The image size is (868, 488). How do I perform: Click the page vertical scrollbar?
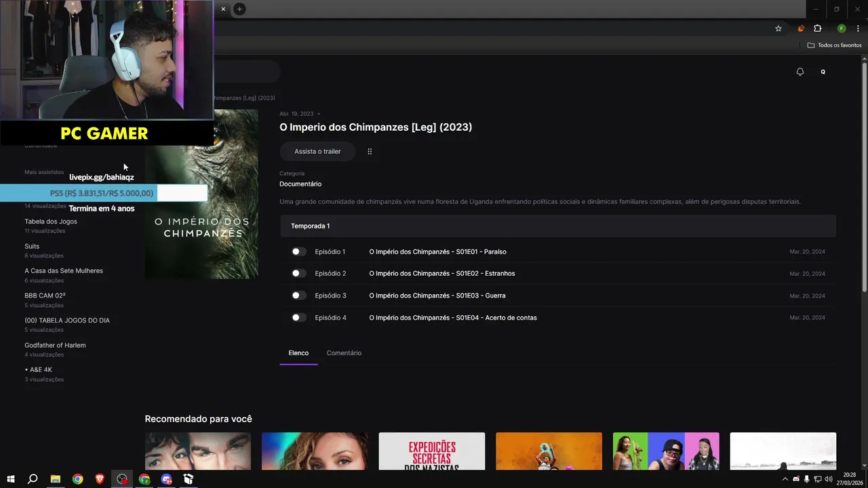[864, 178]
